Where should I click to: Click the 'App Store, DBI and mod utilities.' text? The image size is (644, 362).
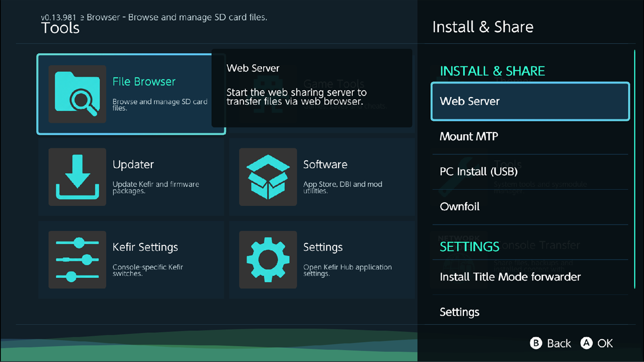pos(343,188)
